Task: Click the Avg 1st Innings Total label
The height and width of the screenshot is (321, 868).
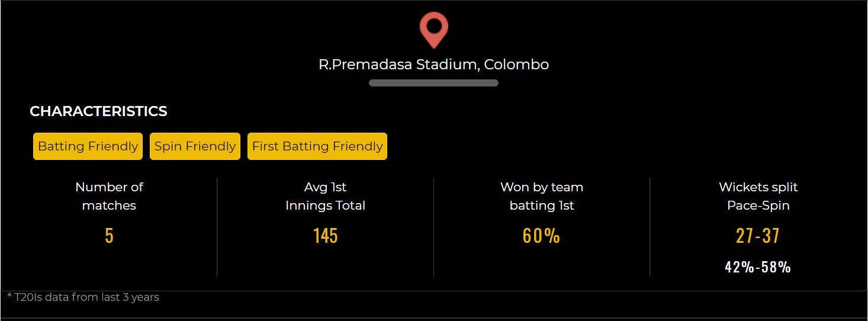Action: 325,196
